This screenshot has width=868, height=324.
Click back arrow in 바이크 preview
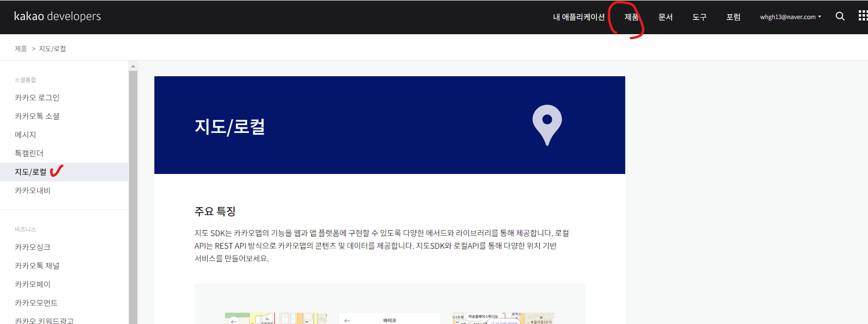[x=347, y=321]
